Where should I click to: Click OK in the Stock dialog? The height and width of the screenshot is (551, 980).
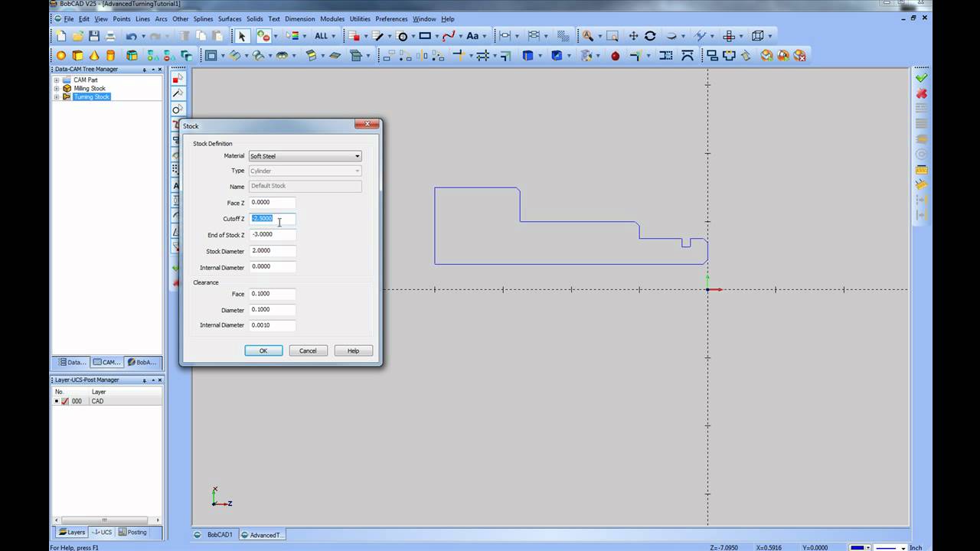click(x=263, y=350)
